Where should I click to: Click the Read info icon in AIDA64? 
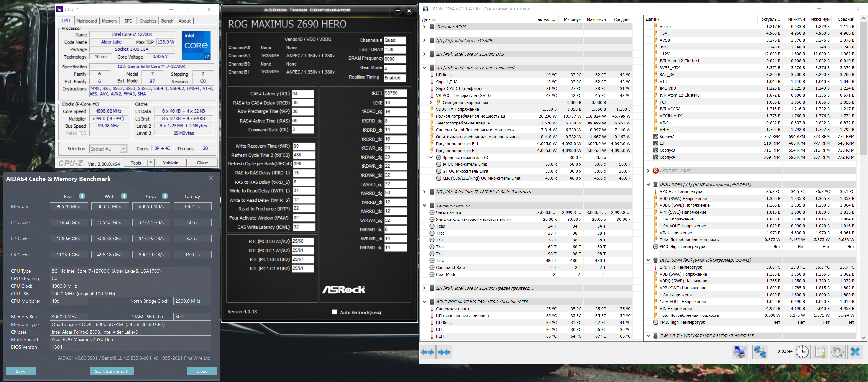[x=82, y=196]
